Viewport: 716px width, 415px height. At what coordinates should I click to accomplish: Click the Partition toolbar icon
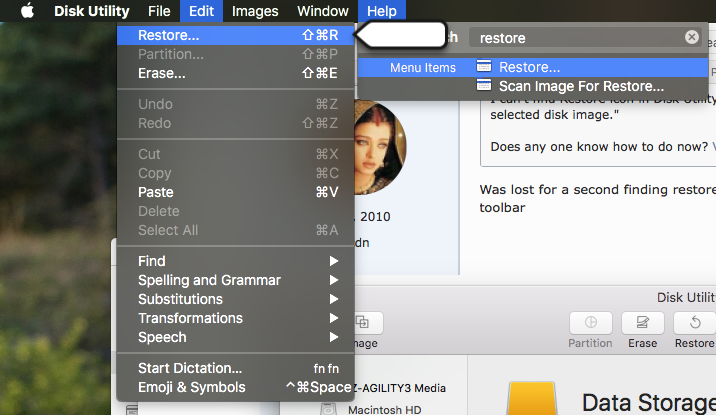tap(590, 323)
